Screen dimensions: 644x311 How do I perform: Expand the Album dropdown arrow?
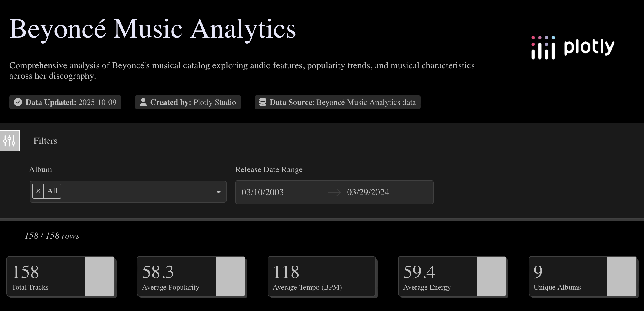[219, 192]
